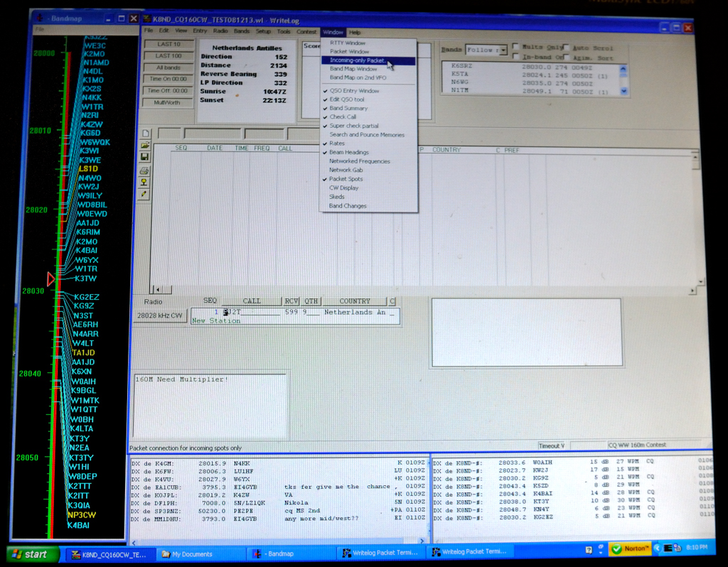Viewport: 728px width, 567px height.
Task: Click the Time On 00:00 button
Action: (x=168, y=80)
